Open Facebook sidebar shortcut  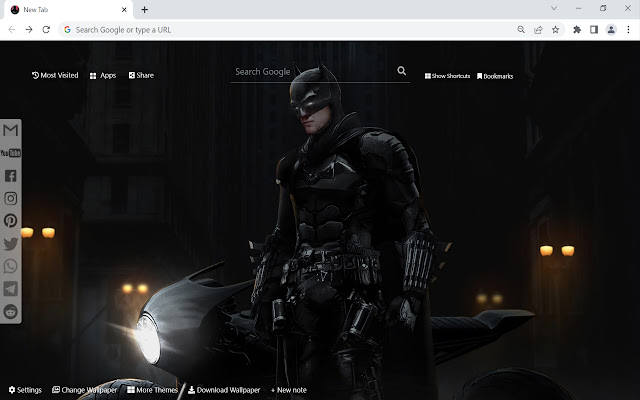[11, 176]
